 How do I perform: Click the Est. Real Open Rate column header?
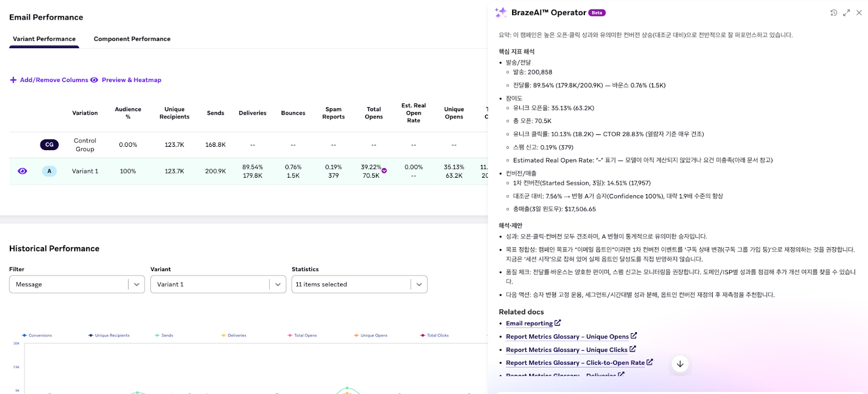pyautogui.click(x=414, y=113)
